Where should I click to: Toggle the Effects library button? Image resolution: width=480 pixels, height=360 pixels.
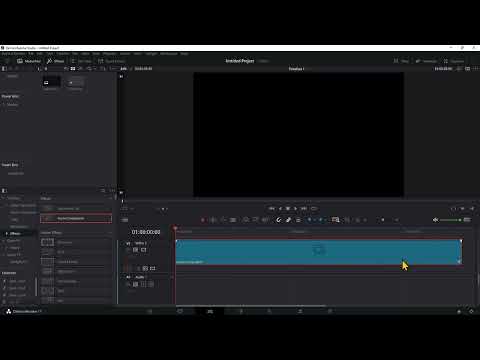tap(55, 61)
